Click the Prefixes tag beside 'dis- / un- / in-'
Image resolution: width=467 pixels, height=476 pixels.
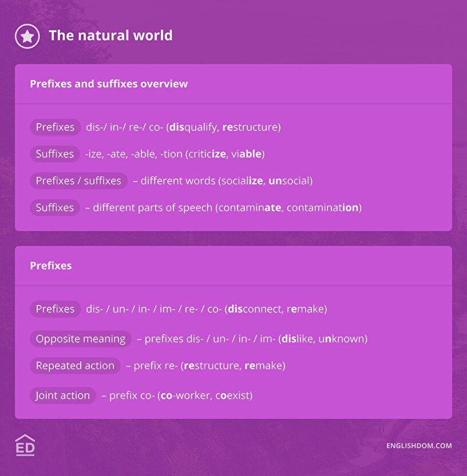(x=55, y=309)
